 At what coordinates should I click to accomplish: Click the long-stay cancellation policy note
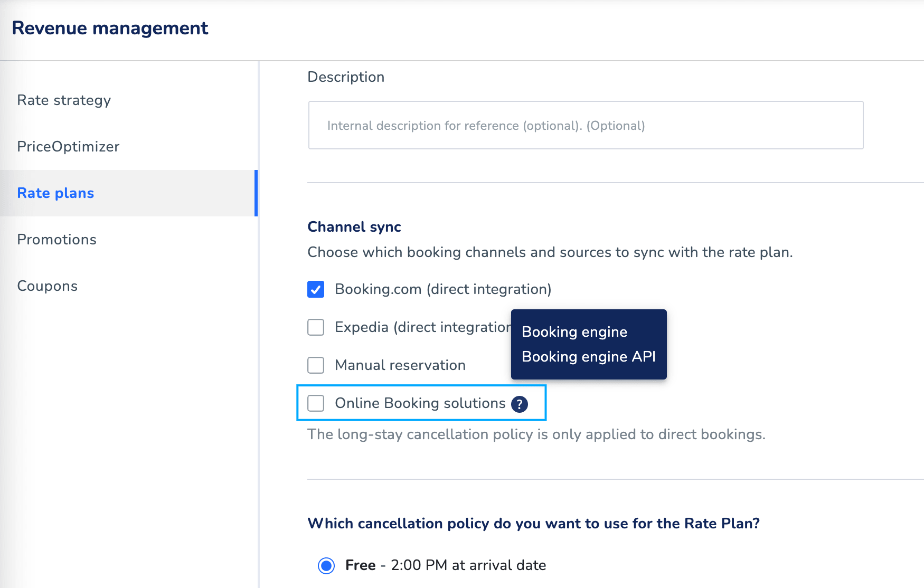pos(536,434)
